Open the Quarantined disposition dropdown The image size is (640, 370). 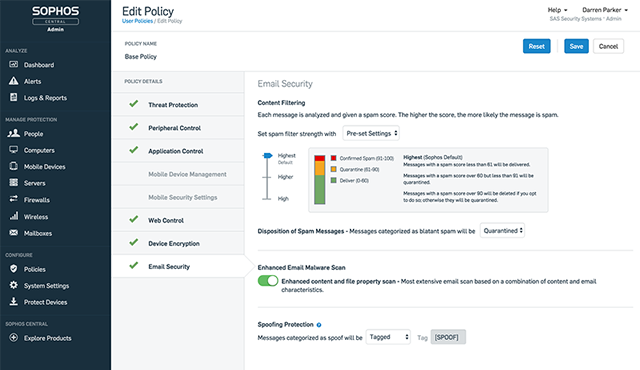(x=502, y=230)
